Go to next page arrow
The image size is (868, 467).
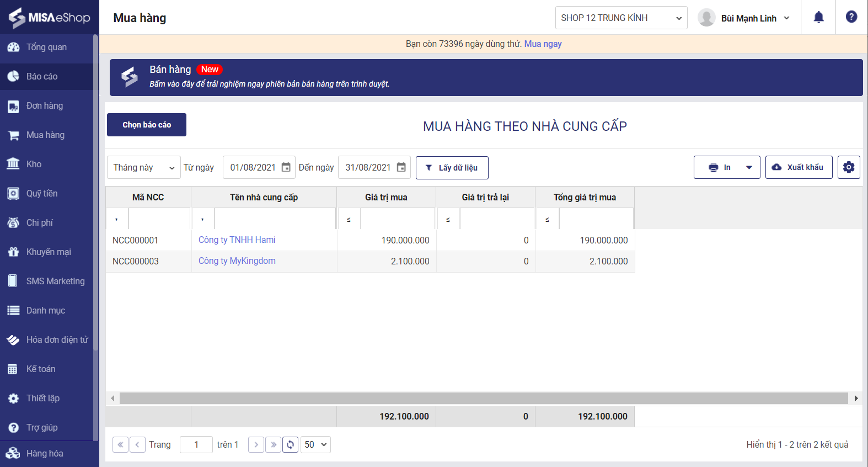pos(256,444)
